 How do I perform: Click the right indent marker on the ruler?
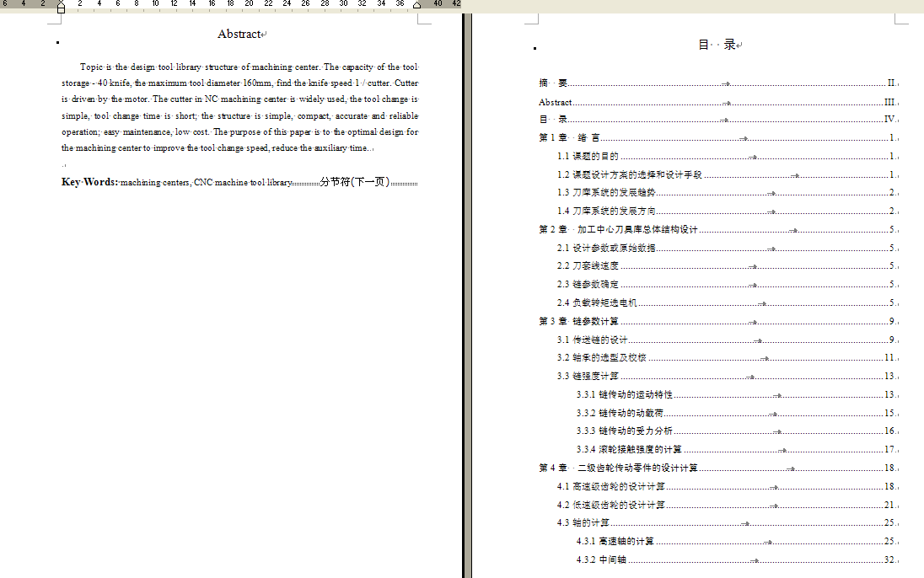416,5
